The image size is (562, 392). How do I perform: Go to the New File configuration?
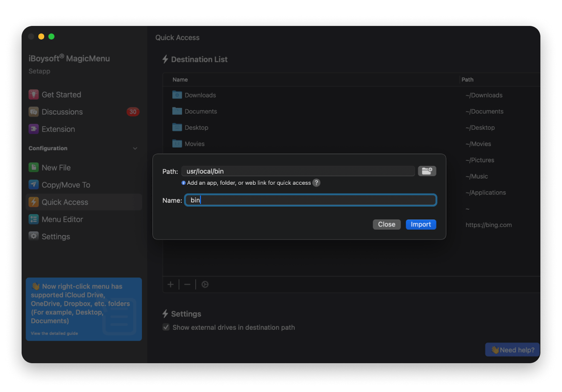(x=56, y=168)
